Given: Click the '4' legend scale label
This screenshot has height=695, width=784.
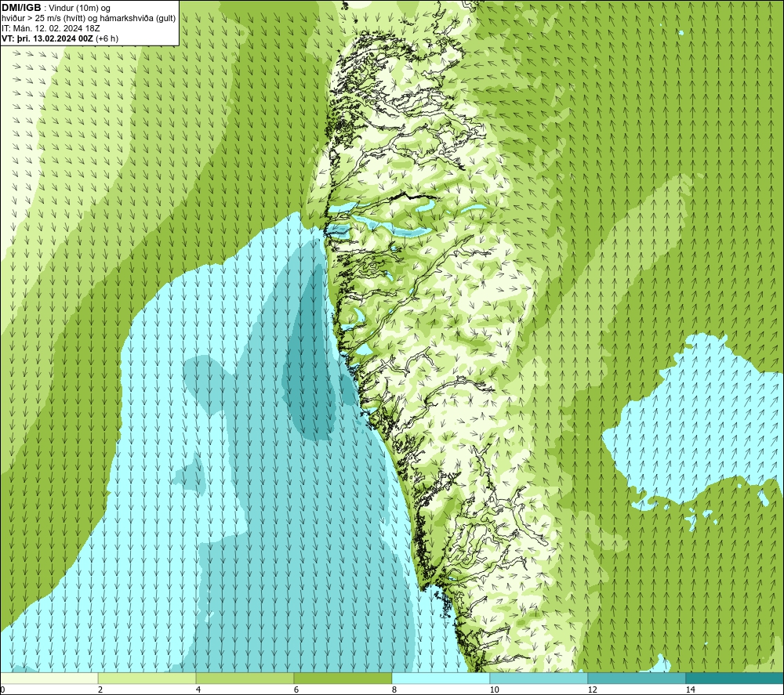Looking at the screenshot, I should [198, 690].
